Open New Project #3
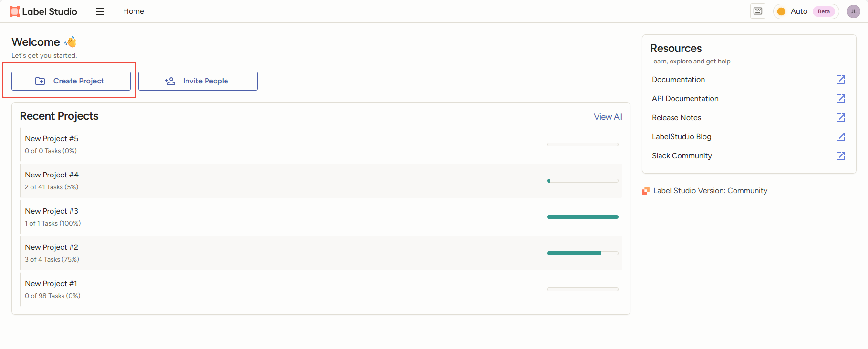This screenshot has height=349, width=868. pos(52,211)
